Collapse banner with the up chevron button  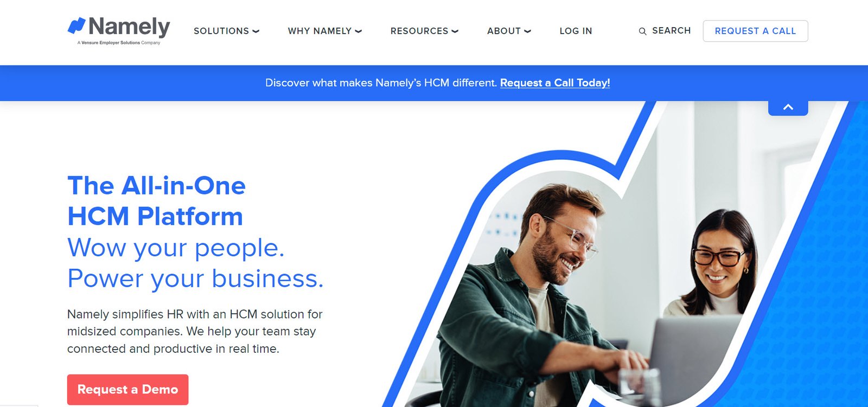[788, 107]
